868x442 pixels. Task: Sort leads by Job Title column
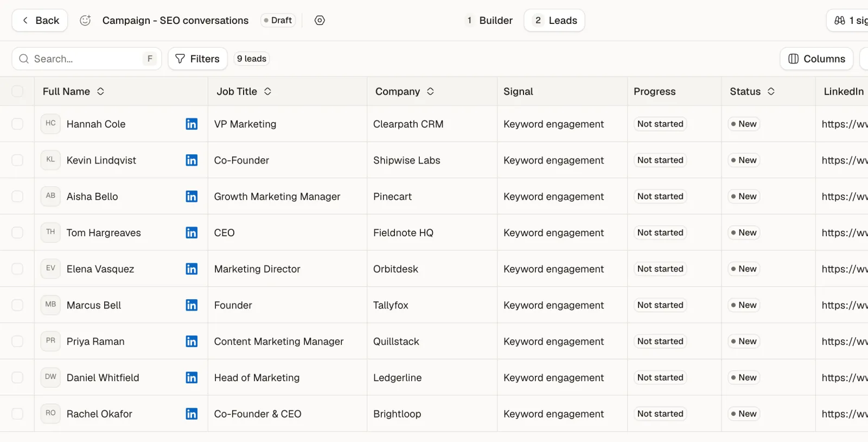(x=267, y=91)
